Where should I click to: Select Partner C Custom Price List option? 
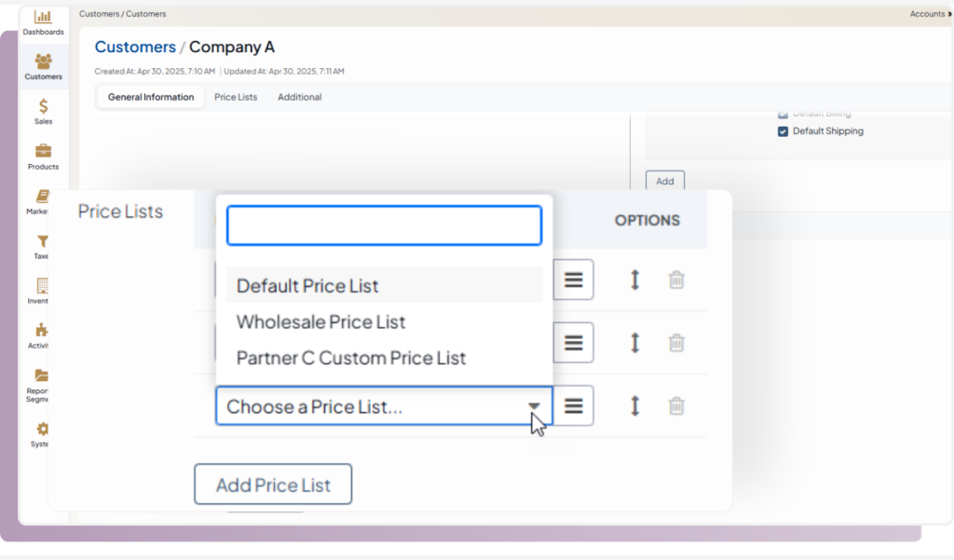[x=351, y=358]
